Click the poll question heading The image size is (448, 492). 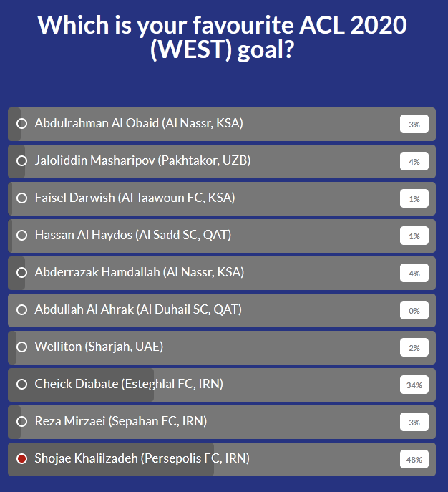[223, 37]
